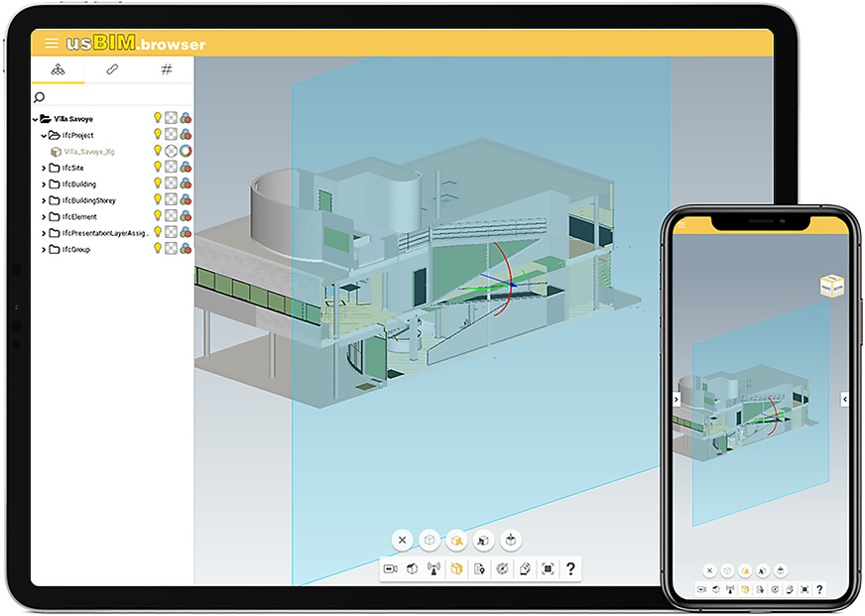865x616 pixels.
Task: Toggle transparency checker icon for IfcElement
Action: [171, 216]
